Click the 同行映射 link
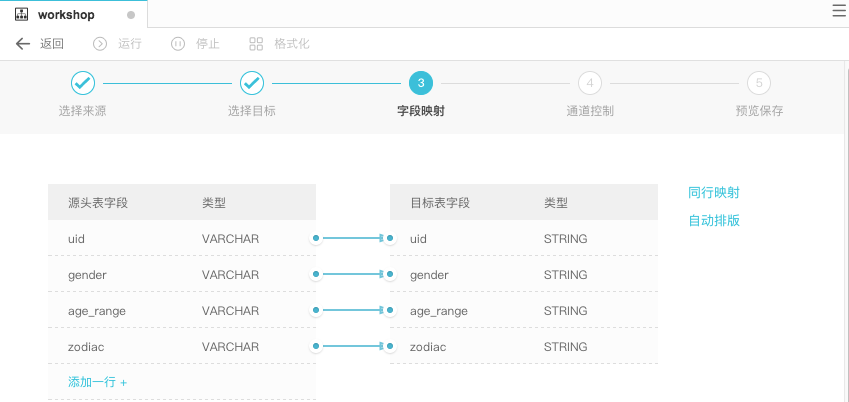Viewport: 849px width, 402px height. (714, 193)
